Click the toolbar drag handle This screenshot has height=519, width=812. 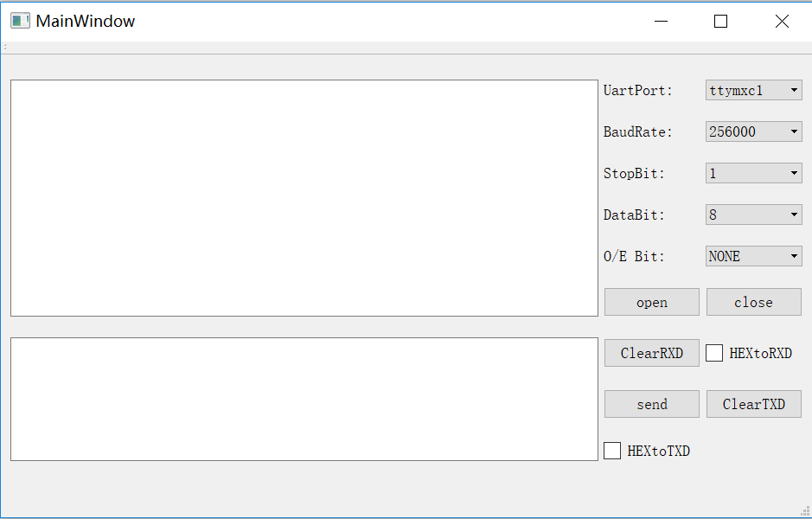coord(5,48)
